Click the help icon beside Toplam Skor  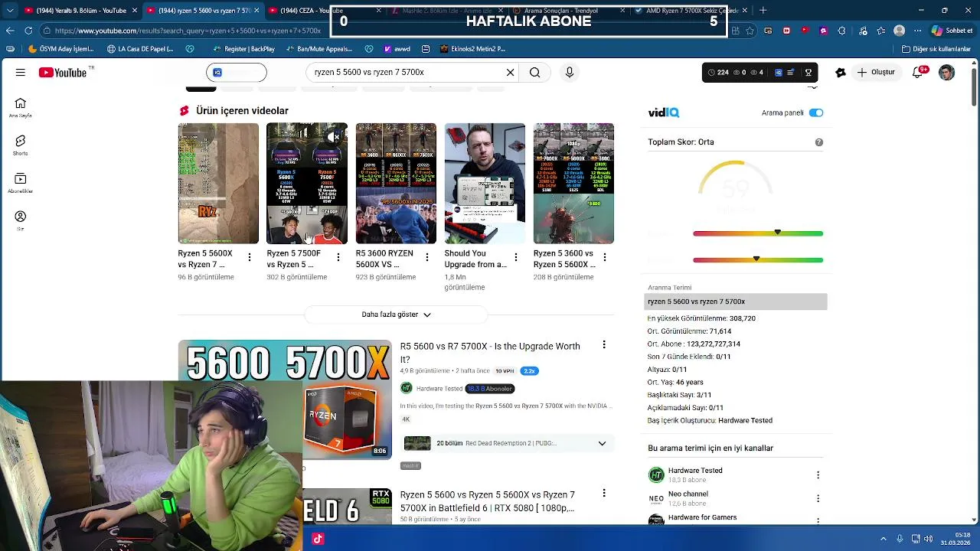[819, 142]
